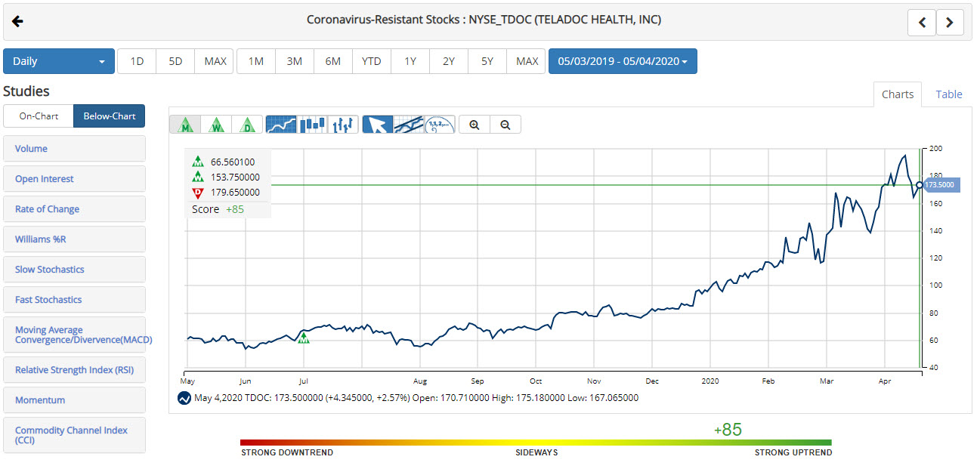This screenshot has height=472, width=980.
Task: Add the Commodity Channel Index study
Action: pyautogui.click(x=74, y=435)
